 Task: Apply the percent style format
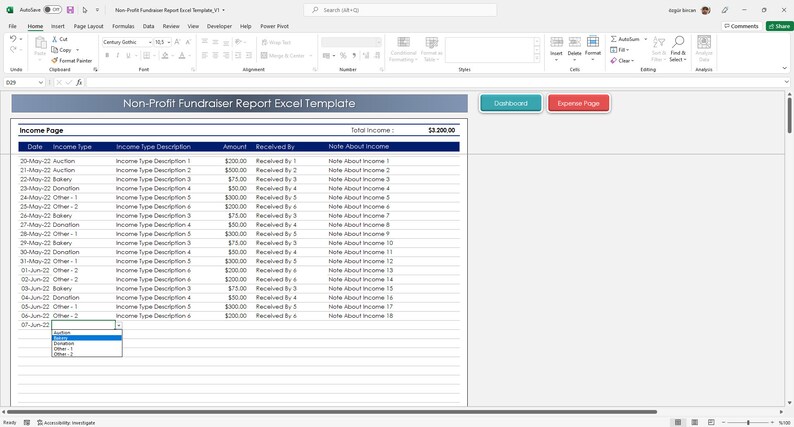click(x=343, y=55)
